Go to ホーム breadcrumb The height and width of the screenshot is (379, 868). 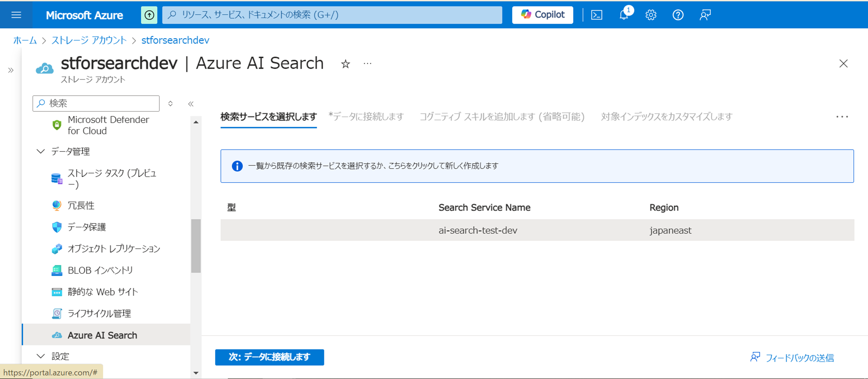[25, 40]
